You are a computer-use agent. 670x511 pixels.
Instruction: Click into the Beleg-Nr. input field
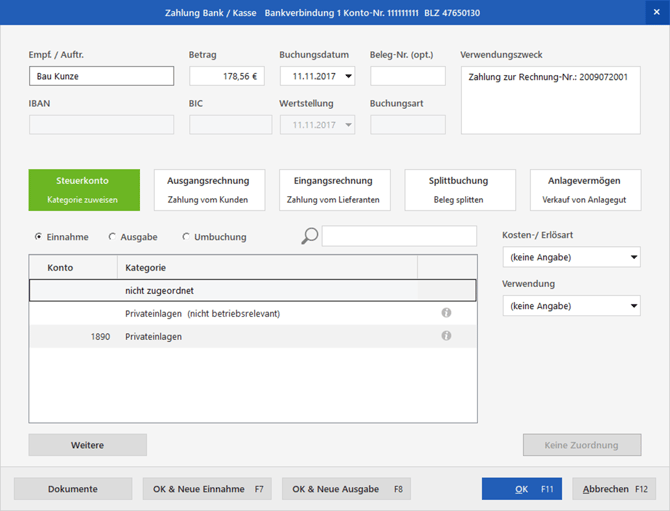click(x=408, y=76)
